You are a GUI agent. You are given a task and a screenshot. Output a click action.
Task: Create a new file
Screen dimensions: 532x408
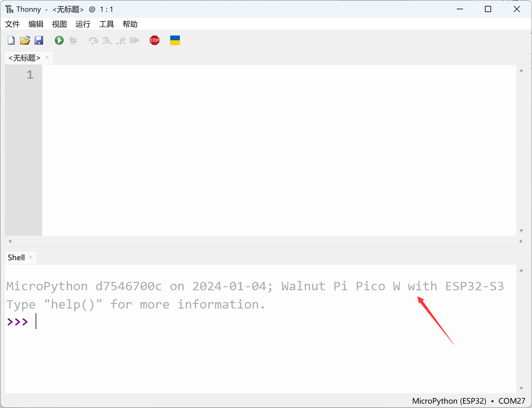[11, 40]
